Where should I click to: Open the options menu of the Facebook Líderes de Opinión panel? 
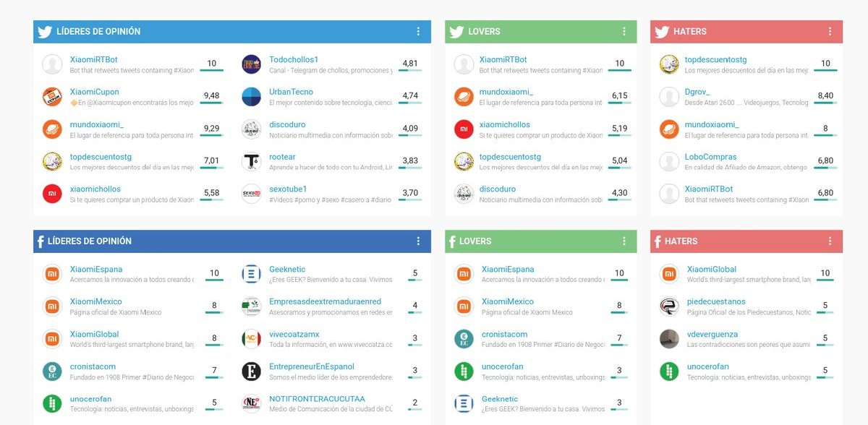tap(418, 241)
